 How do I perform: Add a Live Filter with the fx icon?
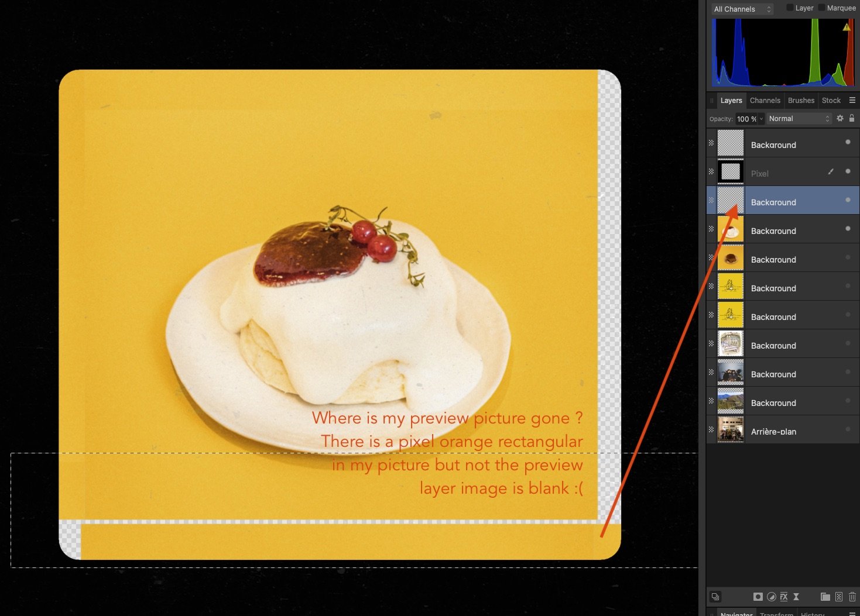(x=784, y=597)
